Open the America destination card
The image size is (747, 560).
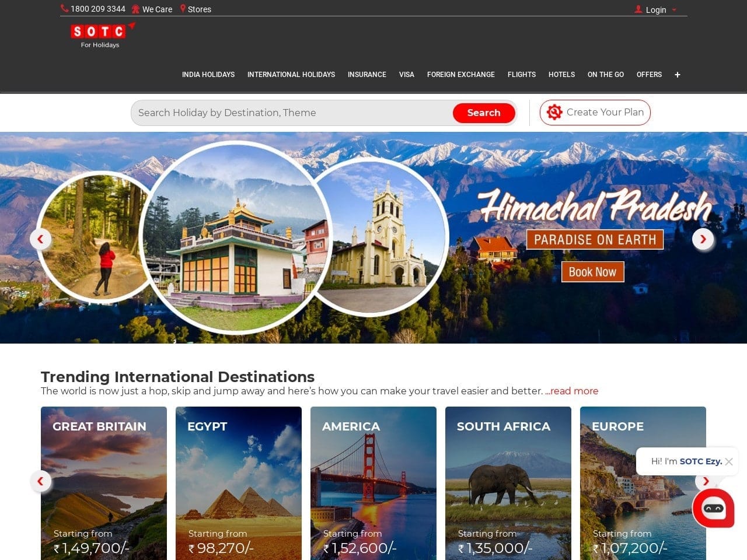[373, 483]
